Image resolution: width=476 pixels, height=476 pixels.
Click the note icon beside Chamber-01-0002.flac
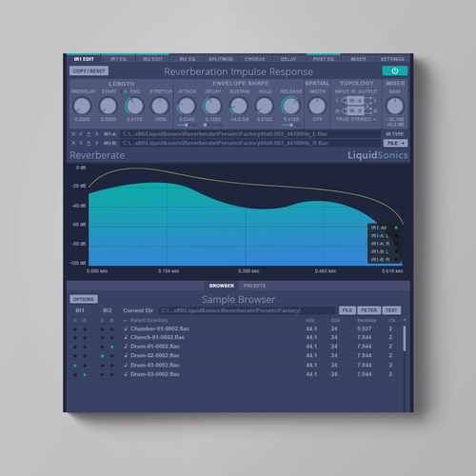pyautogui.click(x=126, y=328)
